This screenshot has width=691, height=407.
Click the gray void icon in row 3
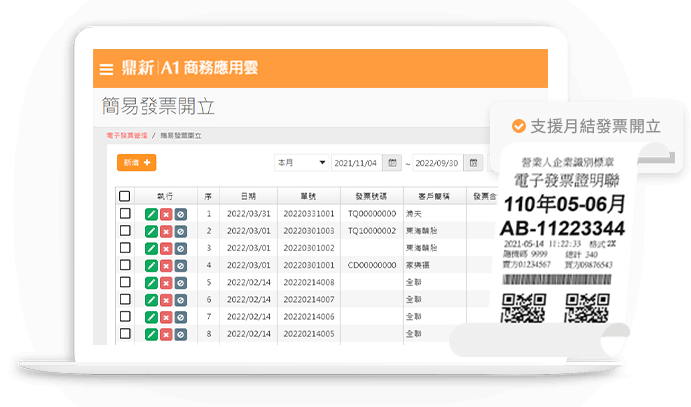tap(180, 248)
